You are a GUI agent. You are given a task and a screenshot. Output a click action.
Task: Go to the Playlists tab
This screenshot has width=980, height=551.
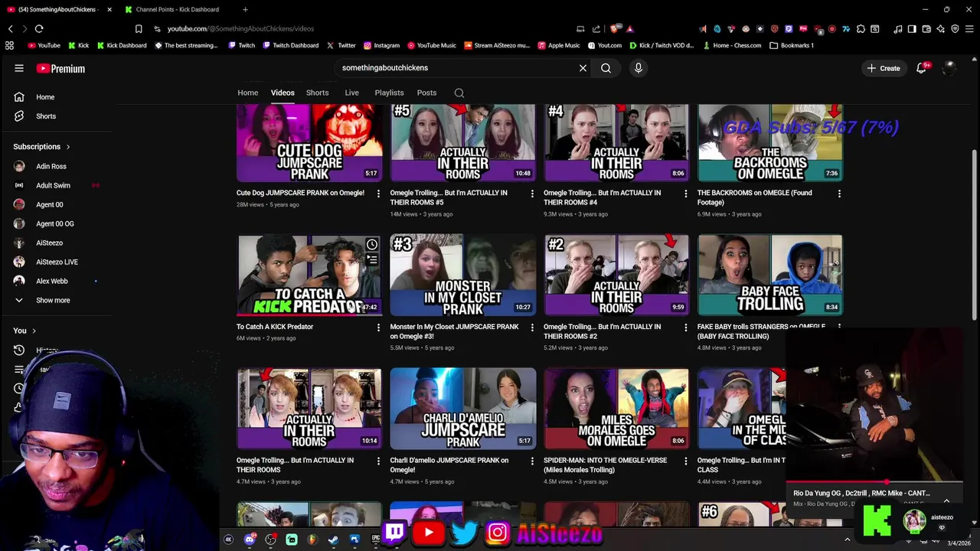[389, 93]
